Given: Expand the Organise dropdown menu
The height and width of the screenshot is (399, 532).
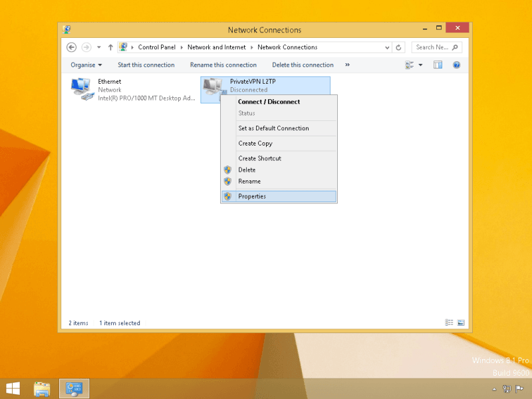Looking at the screenshot, I should pos(86,65).
